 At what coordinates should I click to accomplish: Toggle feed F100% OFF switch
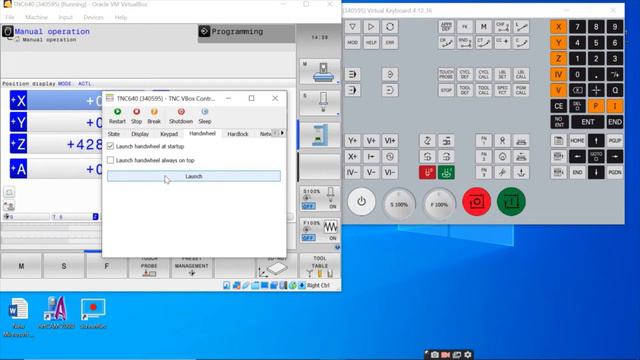coord(309,238)
